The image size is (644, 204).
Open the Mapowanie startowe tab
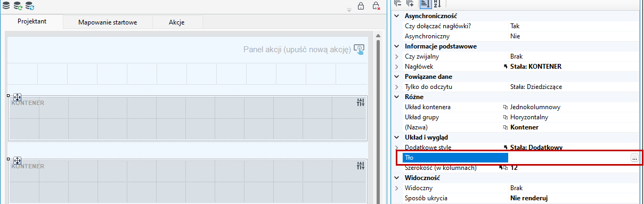(x=108, y=22)
